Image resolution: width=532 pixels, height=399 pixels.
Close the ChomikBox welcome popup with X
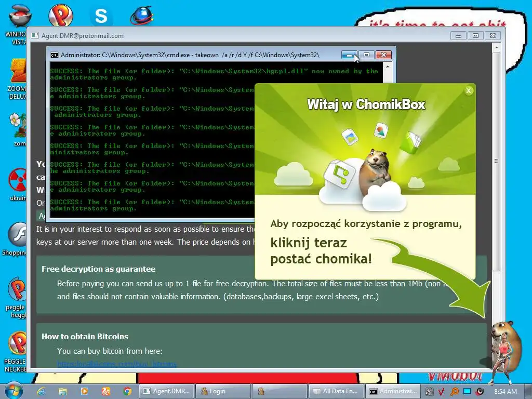[469, 90]
